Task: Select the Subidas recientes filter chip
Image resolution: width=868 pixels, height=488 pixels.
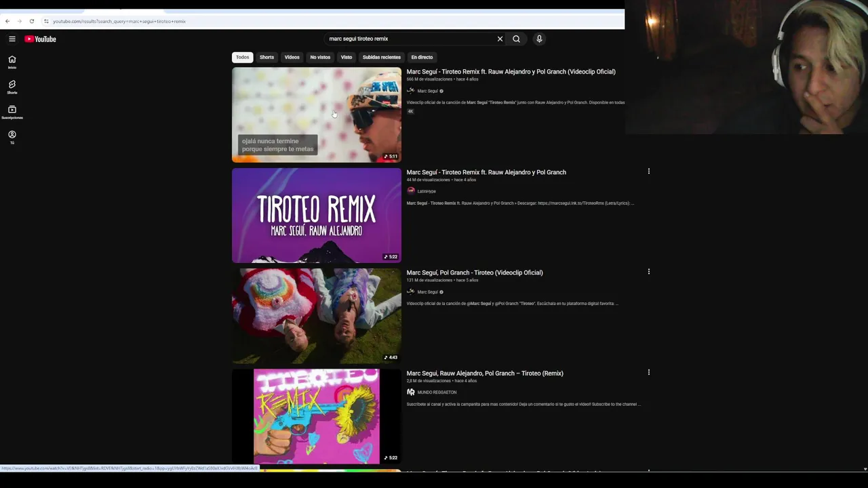Action: (x=381, y=57)
